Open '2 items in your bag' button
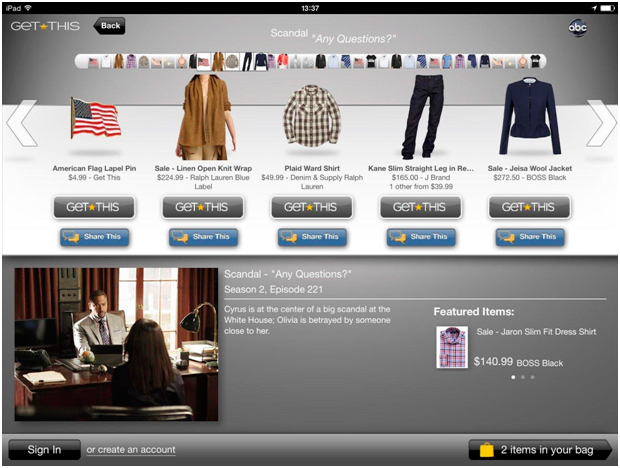The width and height of the screenshot is (620, 468). coord(540,450)
